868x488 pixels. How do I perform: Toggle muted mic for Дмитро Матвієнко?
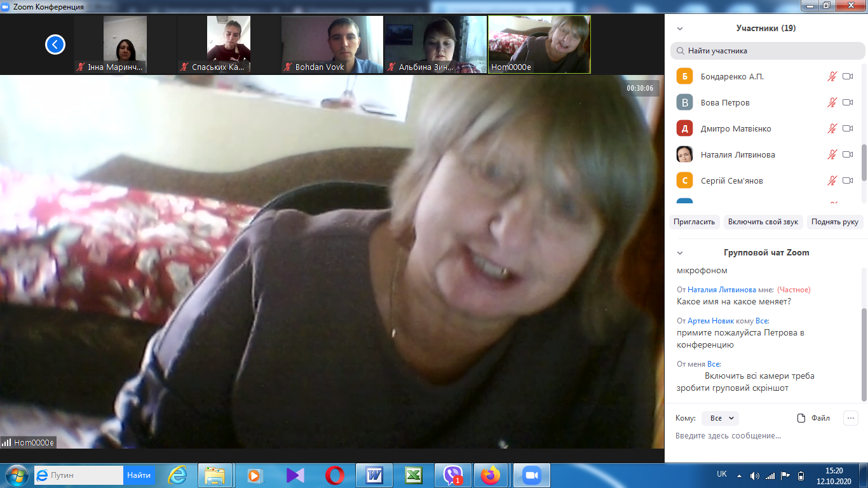pyautogui.click(x=832, y=128)
